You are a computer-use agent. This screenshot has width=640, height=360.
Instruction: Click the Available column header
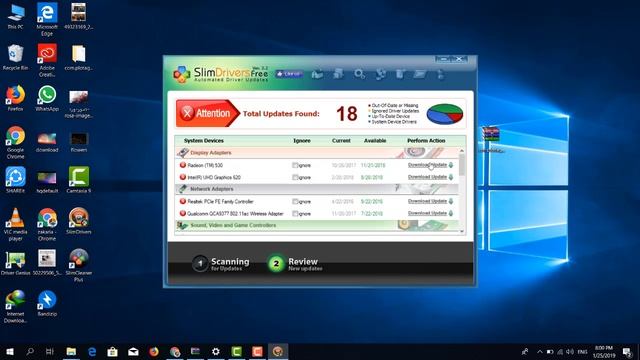(x=375, y=140)
